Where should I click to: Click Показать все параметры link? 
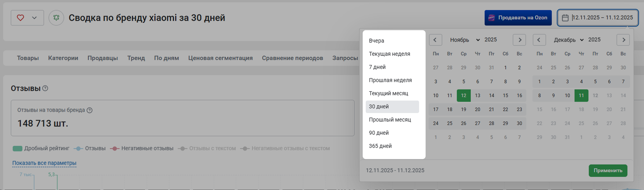pyautogui.click(x=44, y=163)
